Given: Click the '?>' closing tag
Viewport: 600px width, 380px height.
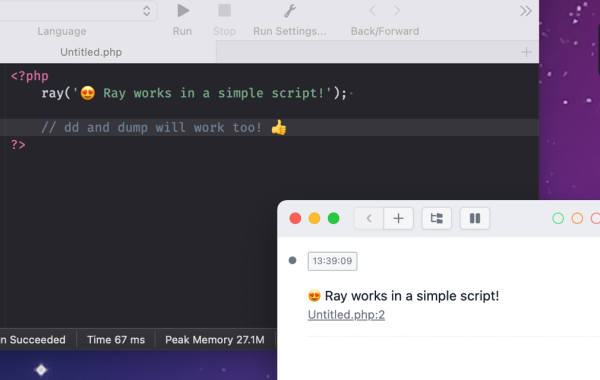Looking at the screenshot, I should (x=18, y=145).
